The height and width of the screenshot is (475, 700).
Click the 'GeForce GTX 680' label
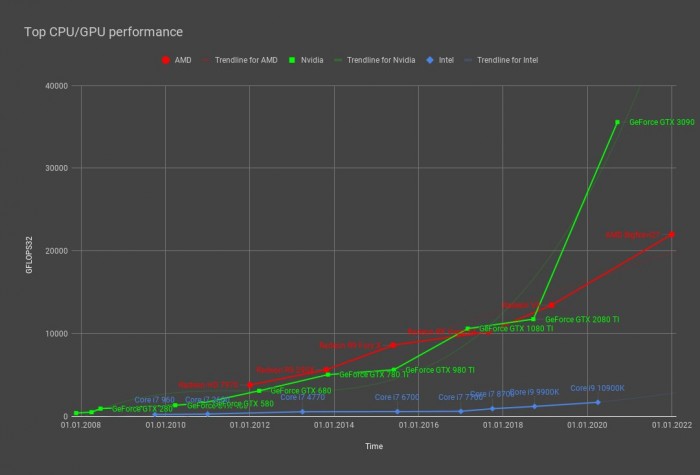click(301, 391)
